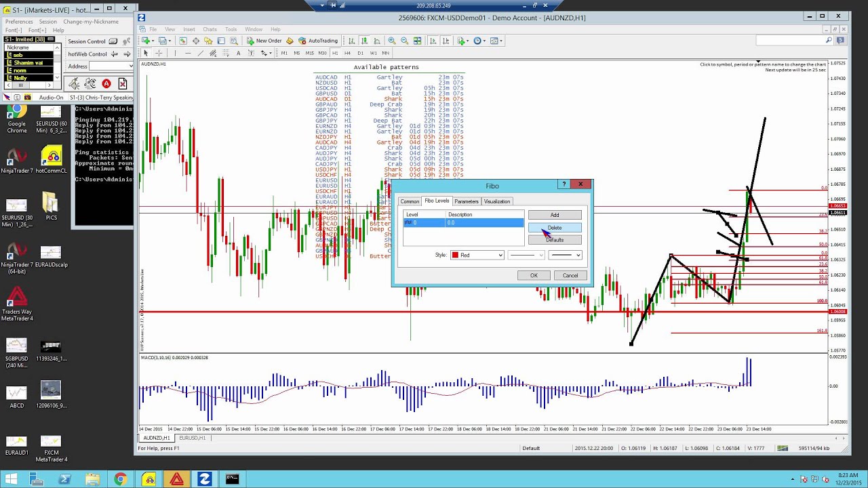
Task: Click the MetaEditor book icon
Action: [290, 41]
